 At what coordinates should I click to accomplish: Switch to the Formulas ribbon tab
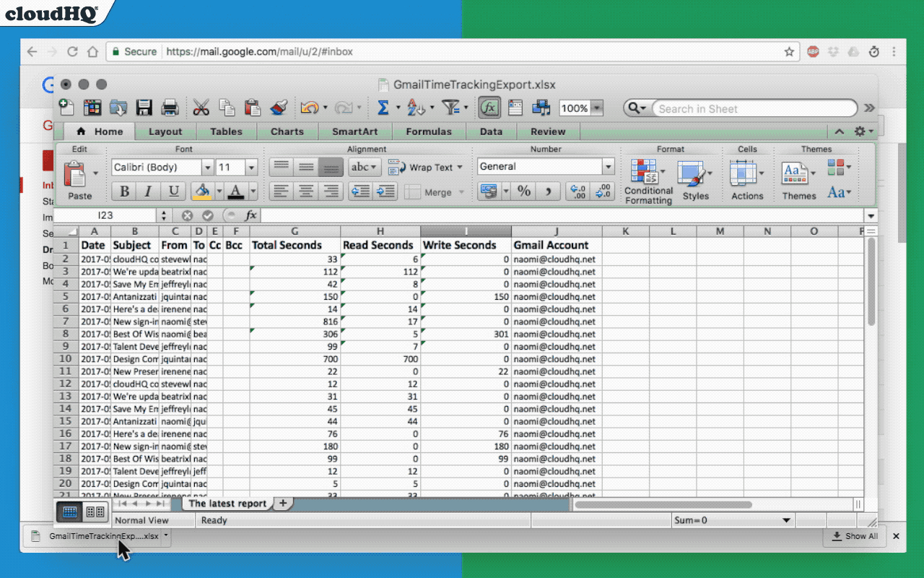pyautogui.click(x=428, y=131)
